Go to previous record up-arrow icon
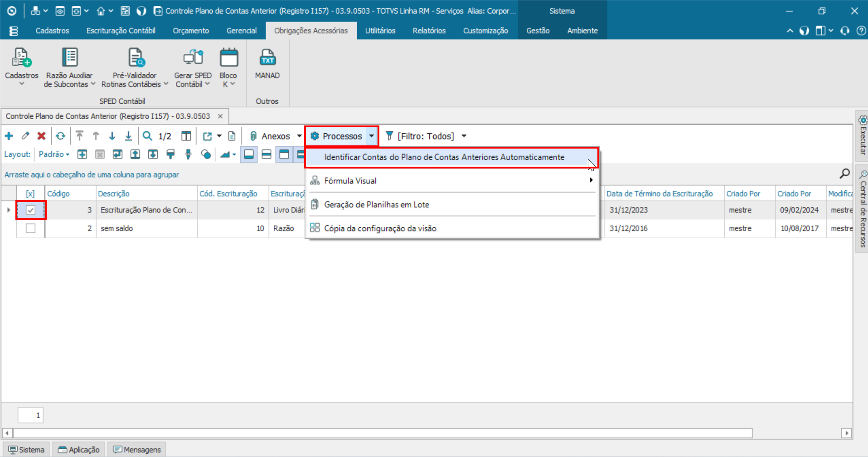Screen dimensions: 868x457 [96, 136]
